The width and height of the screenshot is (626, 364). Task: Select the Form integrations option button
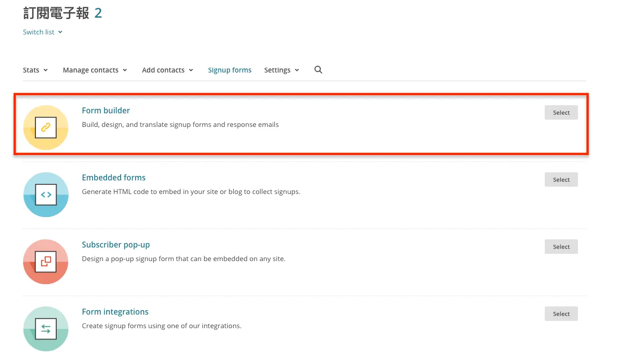(561, 314)
